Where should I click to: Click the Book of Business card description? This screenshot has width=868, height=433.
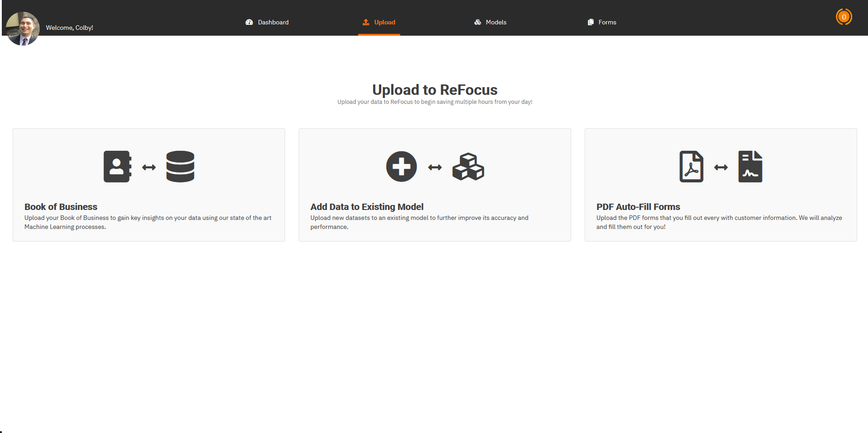tap(148, 222)
